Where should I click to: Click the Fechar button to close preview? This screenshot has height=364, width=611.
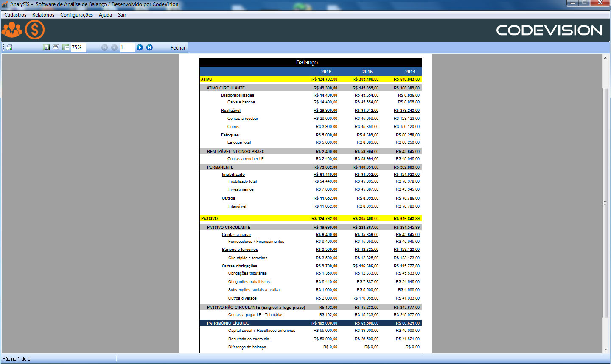click(178, 48)
